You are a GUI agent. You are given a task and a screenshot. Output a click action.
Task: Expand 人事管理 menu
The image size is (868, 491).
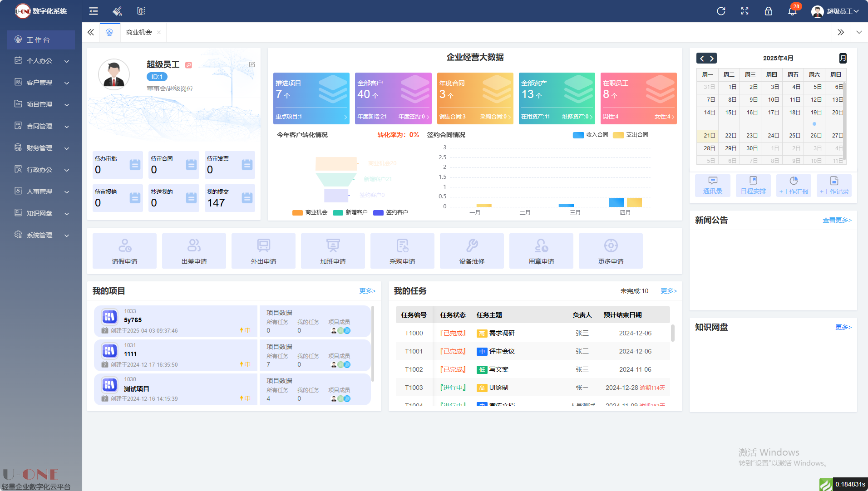pos(41,191)
